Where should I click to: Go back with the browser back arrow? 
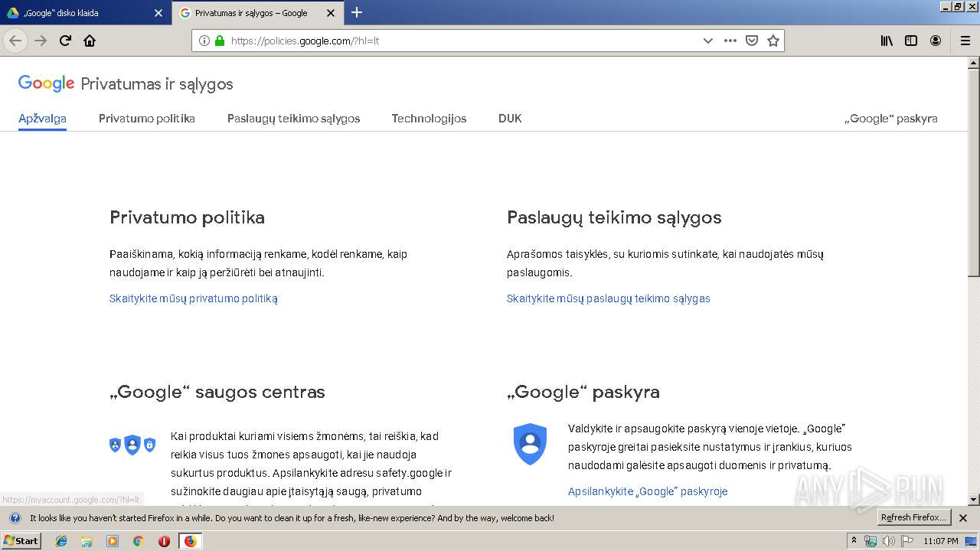(x=15, y=41)
